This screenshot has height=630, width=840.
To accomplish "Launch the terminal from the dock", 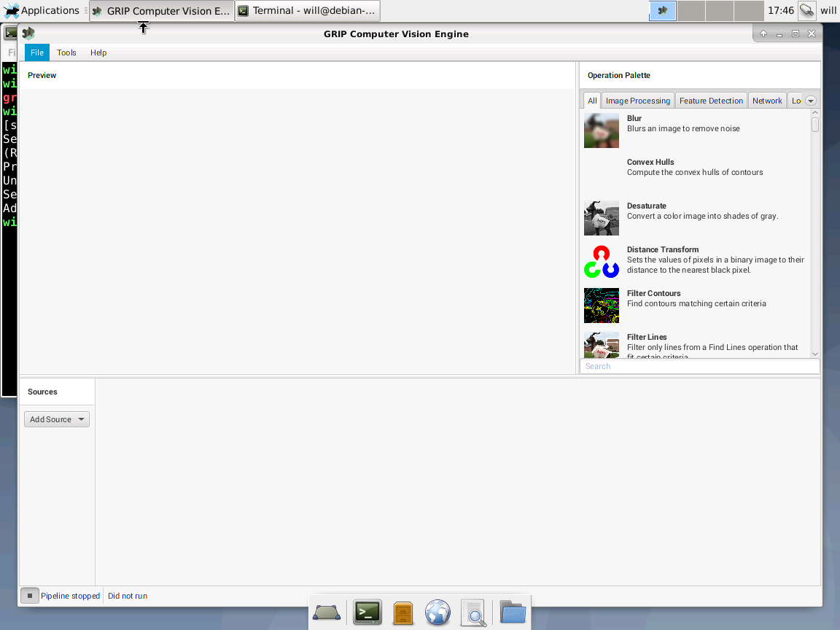I will point(367,612).
